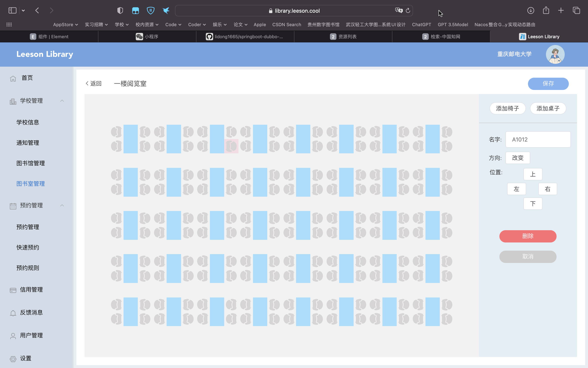Click the gray 取消 cancel button

click(528, 257)
